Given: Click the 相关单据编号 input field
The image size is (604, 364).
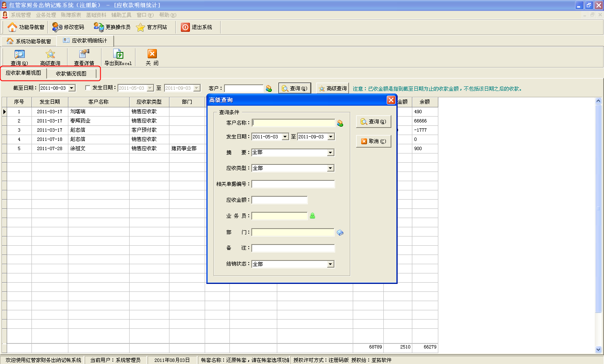Looking at the screenshot, I should [x=293, y=184].
